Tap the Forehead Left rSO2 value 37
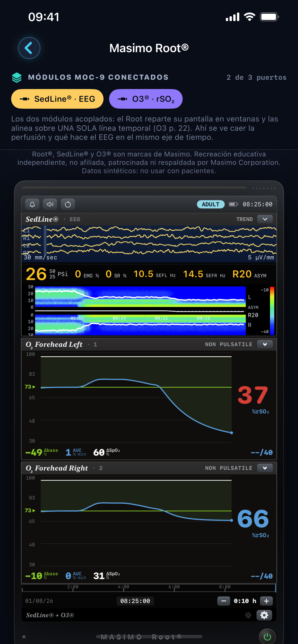 point(253,395)
